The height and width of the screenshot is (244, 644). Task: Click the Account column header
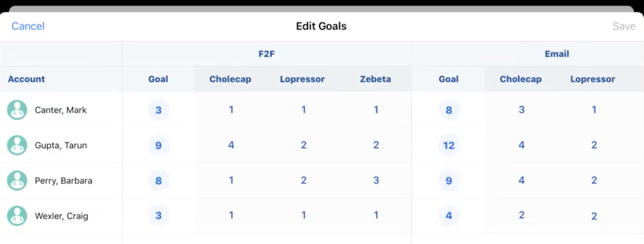pos(27,79)
